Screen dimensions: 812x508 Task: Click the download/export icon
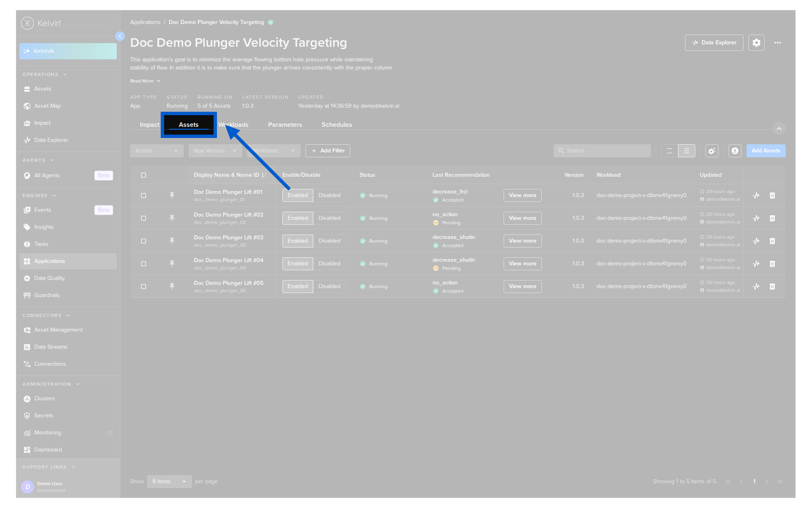point(735,151)
